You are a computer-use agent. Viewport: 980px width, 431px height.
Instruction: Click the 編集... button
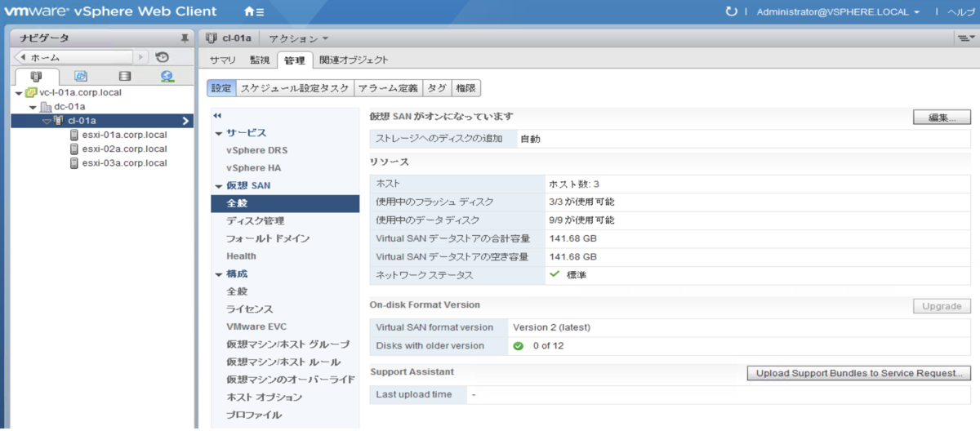click(x=942, y=118)
